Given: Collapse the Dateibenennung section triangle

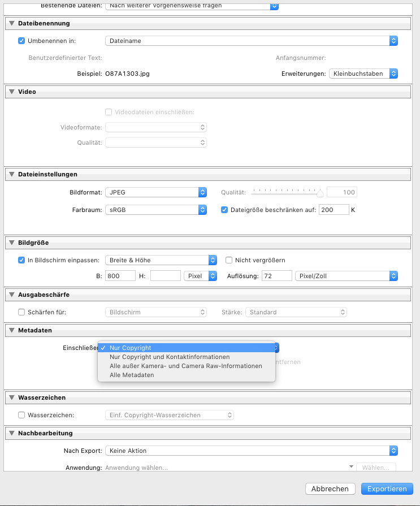Looking at the screenshot, I should pos(12,24).
